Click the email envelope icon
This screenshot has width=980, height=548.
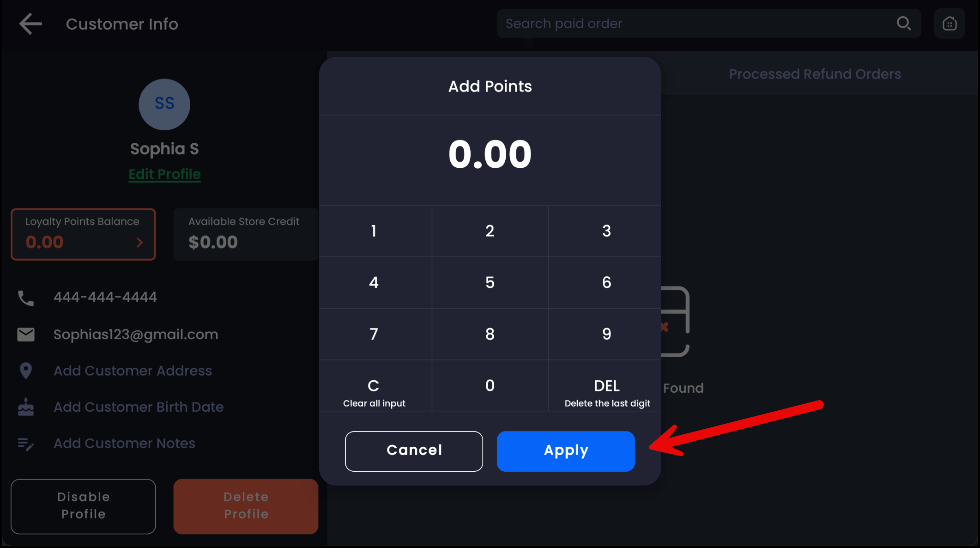coord(26,335)
